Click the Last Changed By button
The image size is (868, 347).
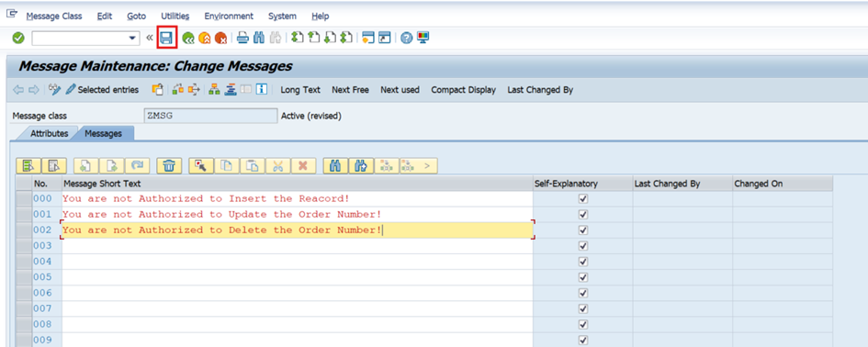(x=540, y=90)
